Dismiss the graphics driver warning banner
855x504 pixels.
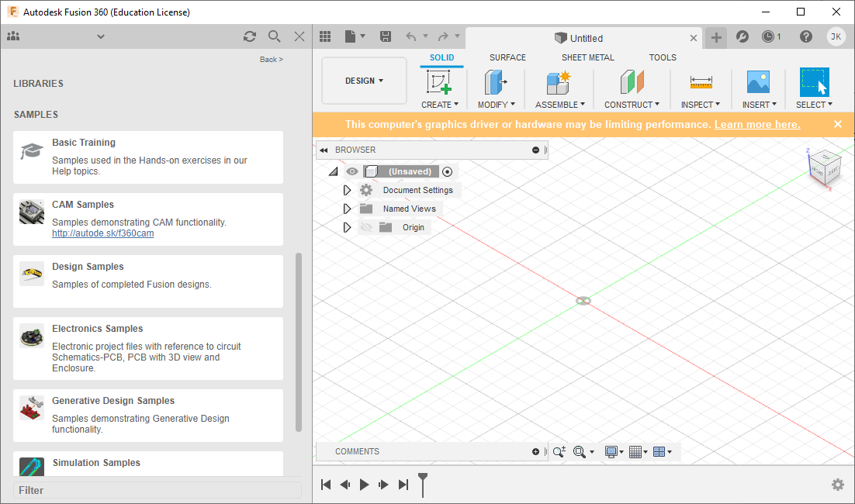838,124
